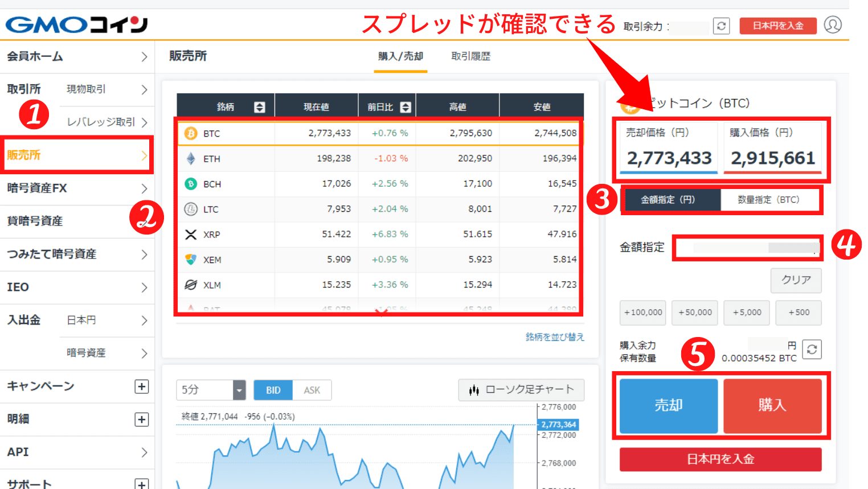Open 貸暗号資産 menu

[77, 221]
